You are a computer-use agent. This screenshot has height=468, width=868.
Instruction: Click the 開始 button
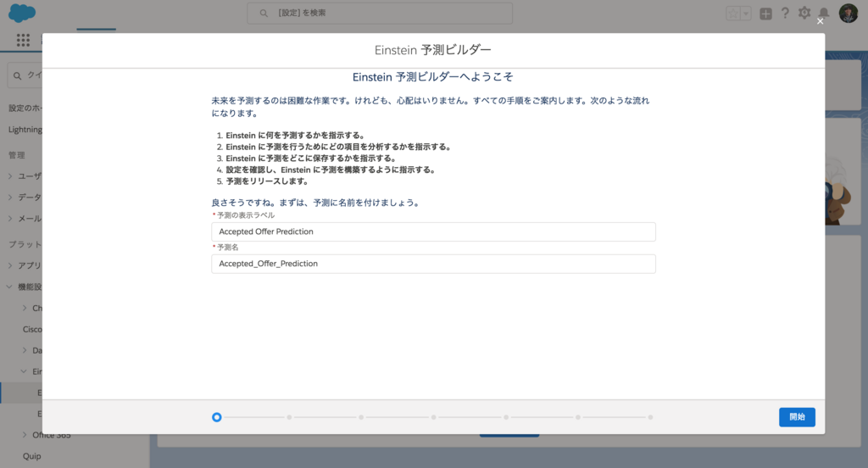pyautogui.click(x=797, y=417)
